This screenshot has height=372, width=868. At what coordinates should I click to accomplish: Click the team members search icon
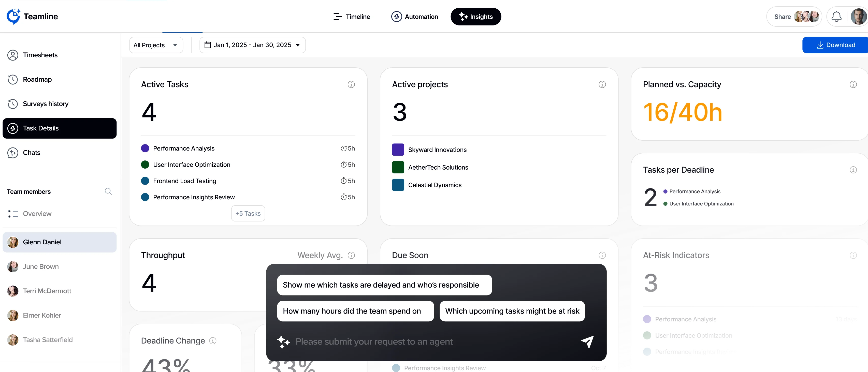[x=108, y=191]
